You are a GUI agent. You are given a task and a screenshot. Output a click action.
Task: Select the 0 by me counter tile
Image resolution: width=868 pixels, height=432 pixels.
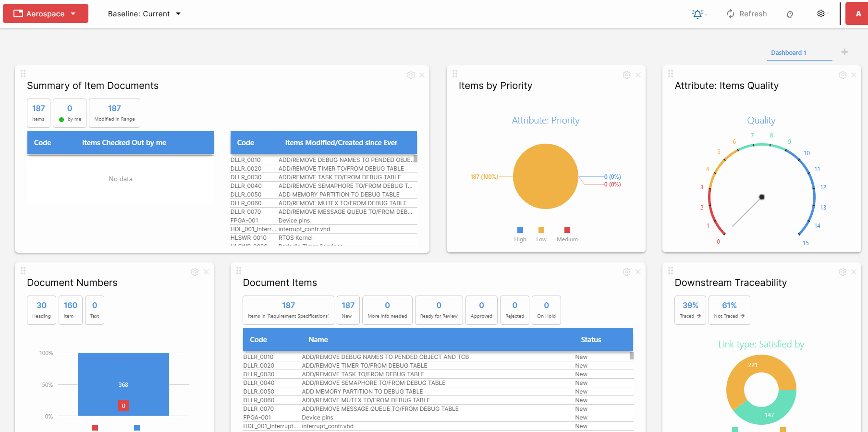70,113
